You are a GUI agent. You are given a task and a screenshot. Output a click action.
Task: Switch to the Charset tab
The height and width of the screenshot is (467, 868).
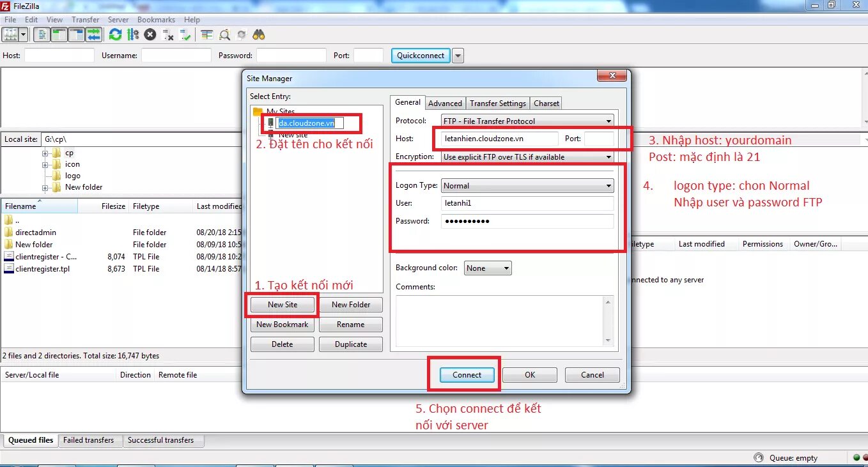tap(546, 103)
